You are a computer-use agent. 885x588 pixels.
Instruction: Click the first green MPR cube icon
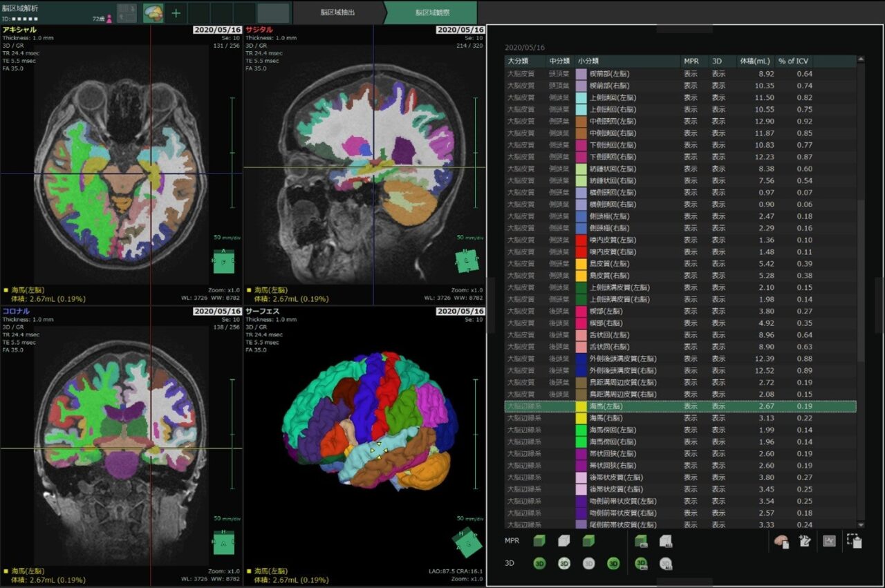pos(540,541)
